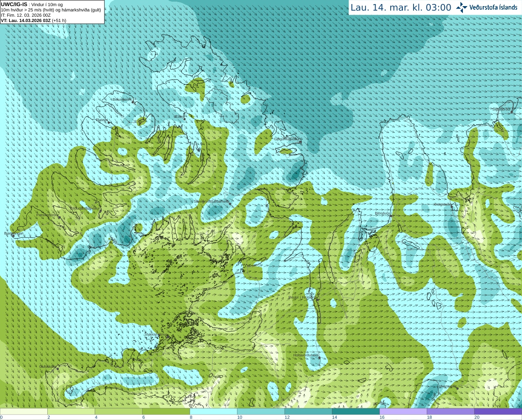Pick the above-20 m/s dark purple legend swatch
Viewport: 522px width, 420px height.
498,411
